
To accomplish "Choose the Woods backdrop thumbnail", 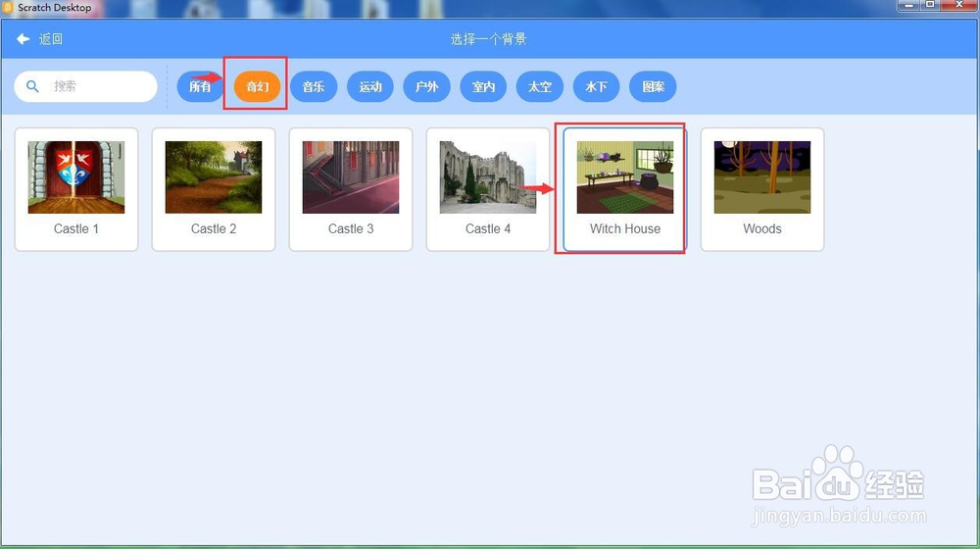I will pos(762,177).
